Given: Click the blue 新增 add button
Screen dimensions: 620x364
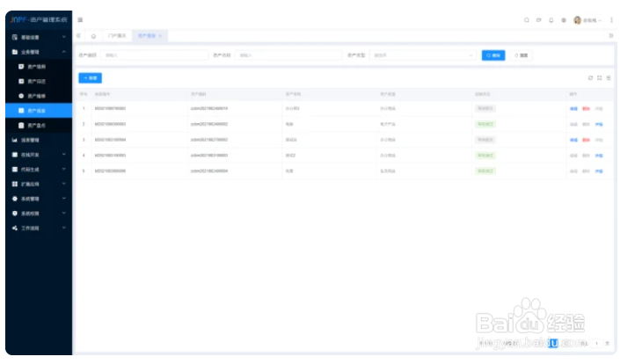Looking at the screenshot, I should tap(91, 78).
